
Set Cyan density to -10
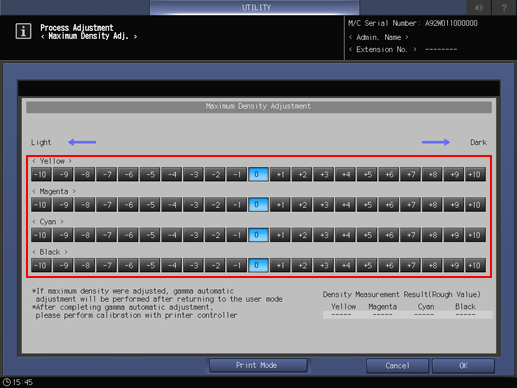(41, 235)
